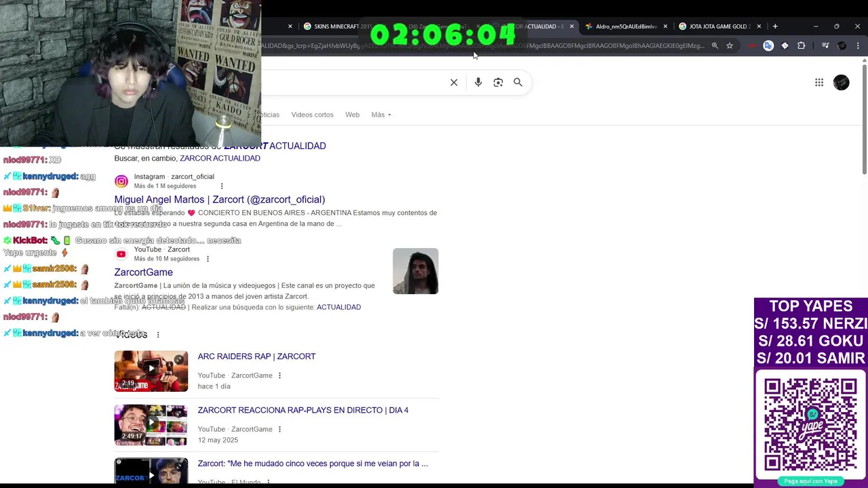This screenshot has height=488, width=868.
Task: Open the Google apps grid
Action: pos(819,83)
